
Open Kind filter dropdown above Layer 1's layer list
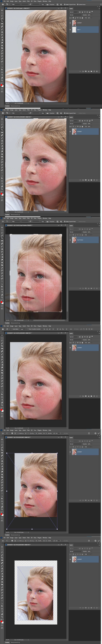click(x=74, y=12)
